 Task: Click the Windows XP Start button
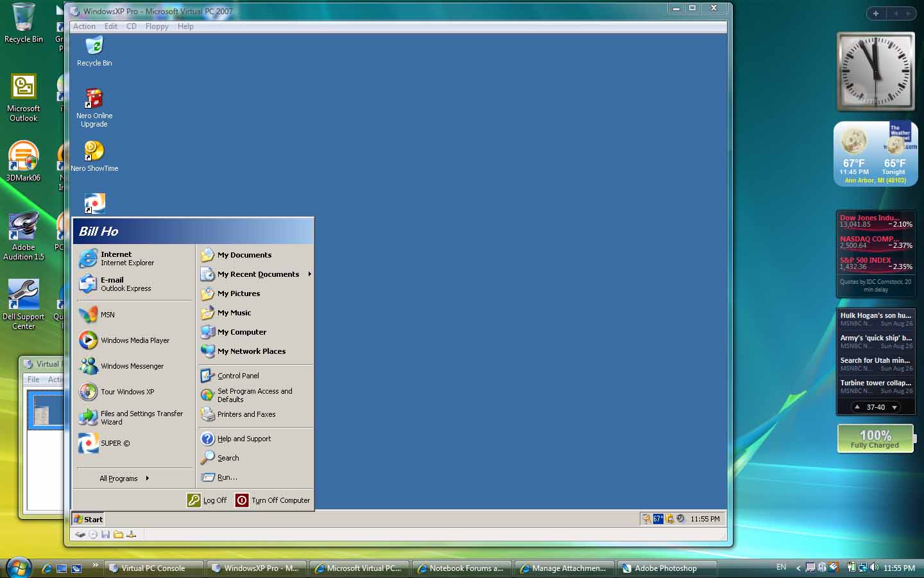(88, 519)
